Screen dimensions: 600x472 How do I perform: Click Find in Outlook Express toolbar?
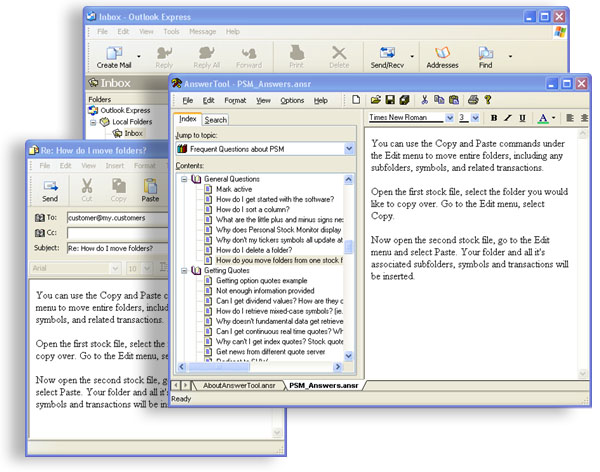[485, 57]
